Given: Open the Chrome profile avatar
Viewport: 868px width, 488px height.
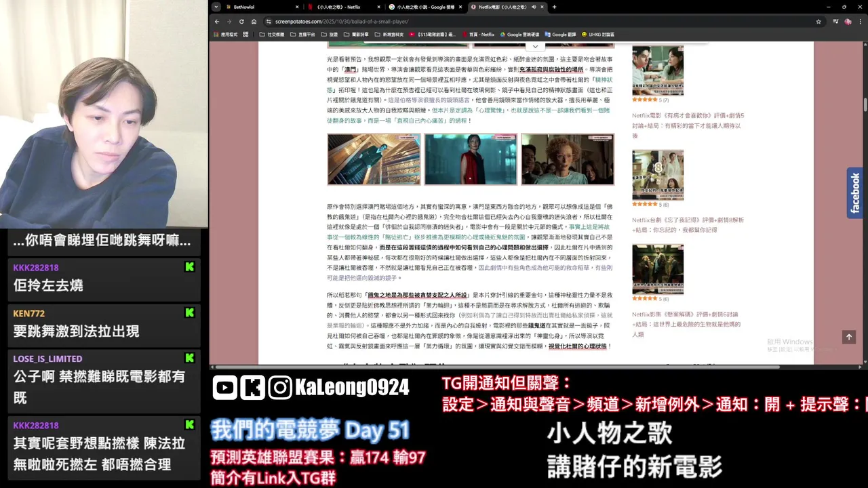Looking at the screenshot, I should click(848, 22).
